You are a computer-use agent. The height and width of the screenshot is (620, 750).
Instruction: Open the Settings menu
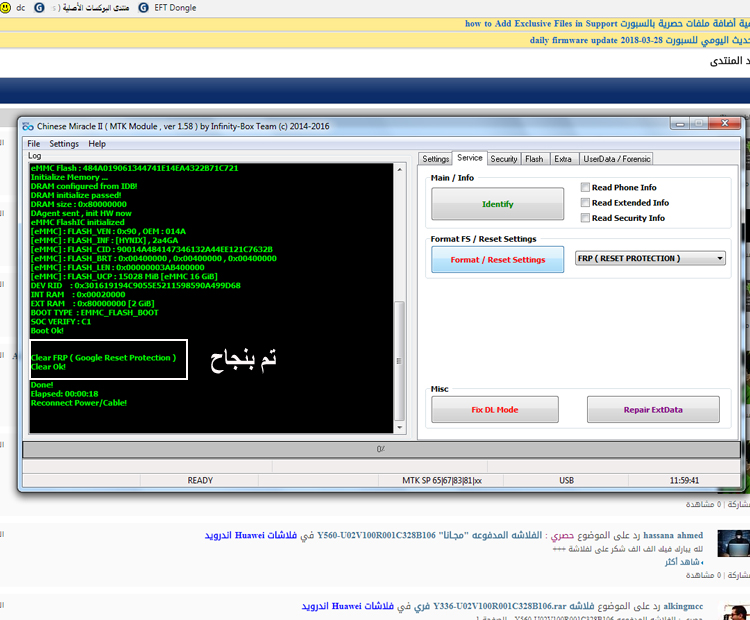point(64,144)
